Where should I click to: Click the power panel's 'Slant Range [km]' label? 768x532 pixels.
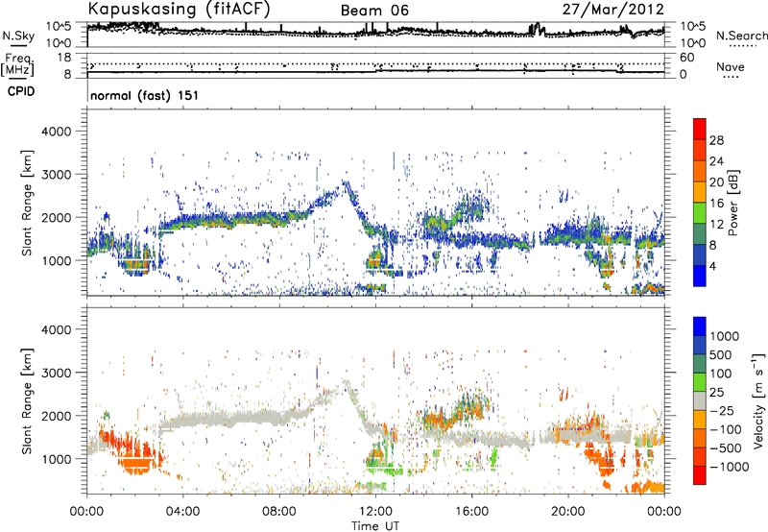[x=27, y=203]
